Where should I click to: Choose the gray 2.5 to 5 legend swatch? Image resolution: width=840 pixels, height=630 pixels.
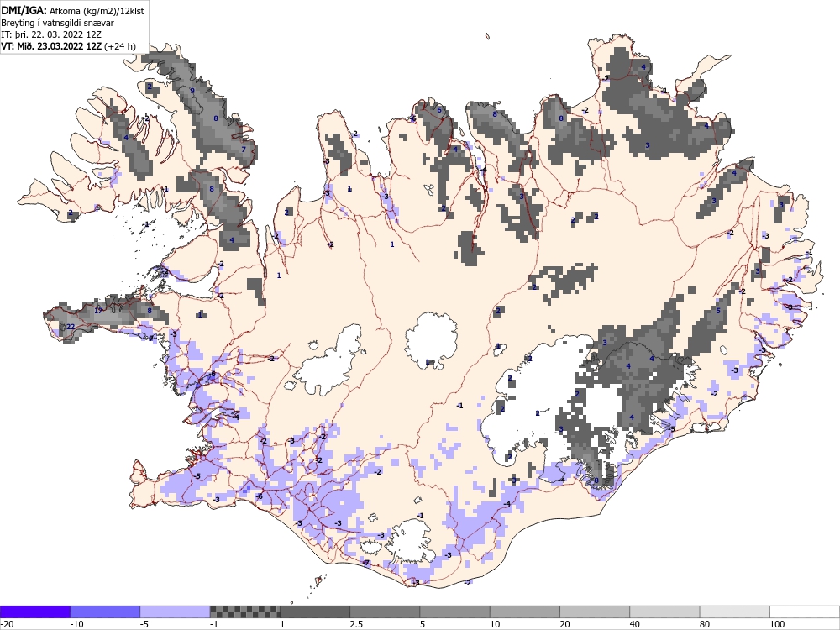[x=385, y=612]
